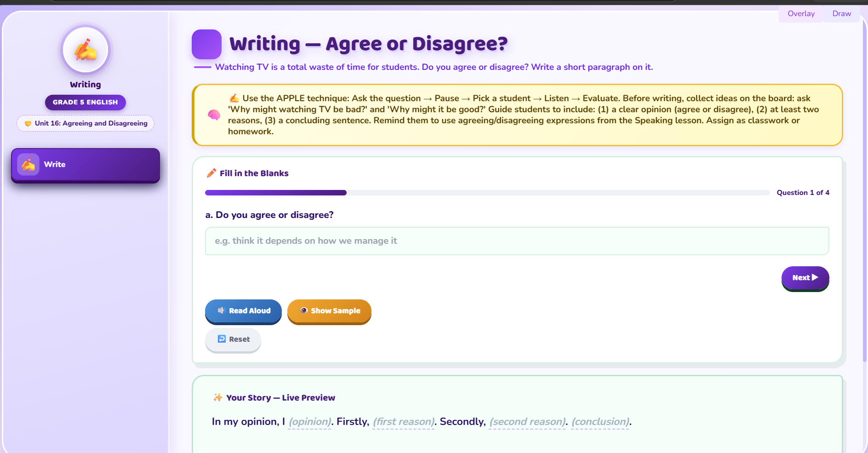Click the (second reason) blank in preview
This screenshot has width=868, height=453.
527,422
